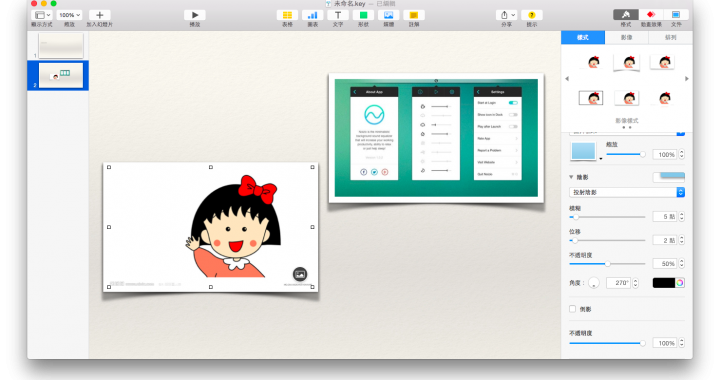Click the 角度 angle dial
Image resolution: width=720 pixels, height=380 pixels.
tap(594, 283)
